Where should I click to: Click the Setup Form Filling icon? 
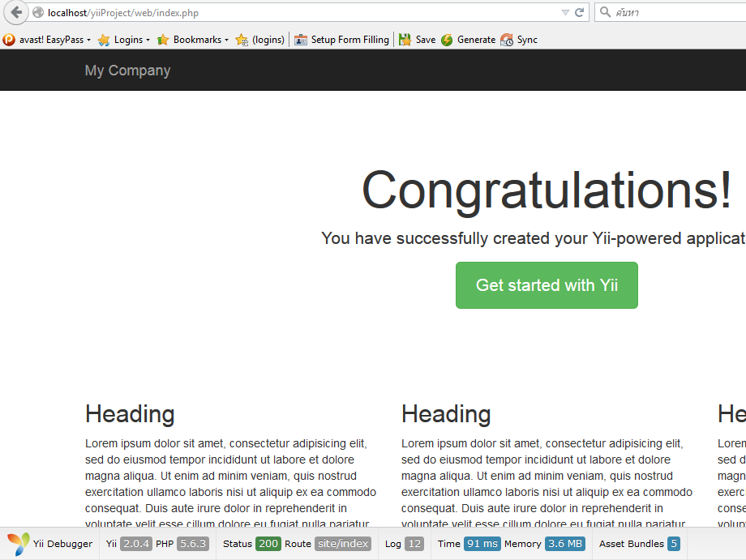tap(301, 40)
